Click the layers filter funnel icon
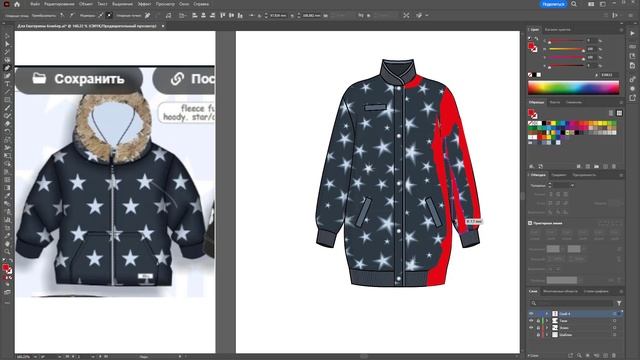 (x=619, y=303)
